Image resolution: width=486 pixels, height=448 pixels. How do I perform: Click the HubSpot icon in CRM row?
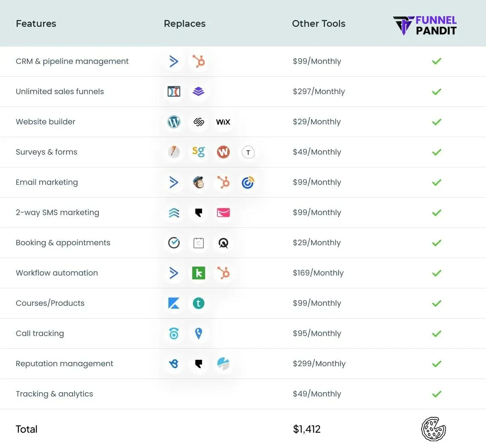point(198,61)
